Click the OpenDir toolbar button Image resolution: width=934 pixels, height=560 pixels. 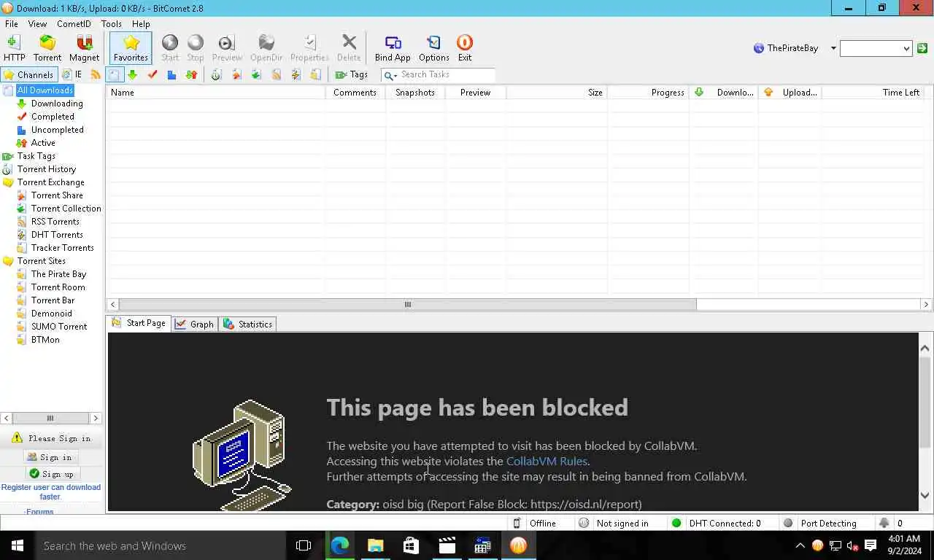click(x=266, y=48)
